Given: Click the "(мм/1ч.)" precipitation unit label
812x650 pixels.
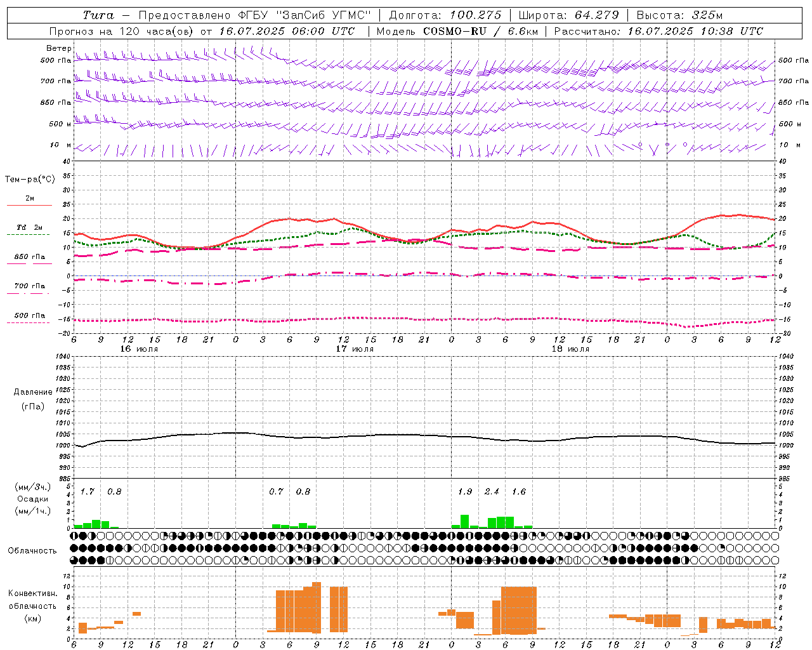Looking at the screenshot, I should tap(33, 511).
